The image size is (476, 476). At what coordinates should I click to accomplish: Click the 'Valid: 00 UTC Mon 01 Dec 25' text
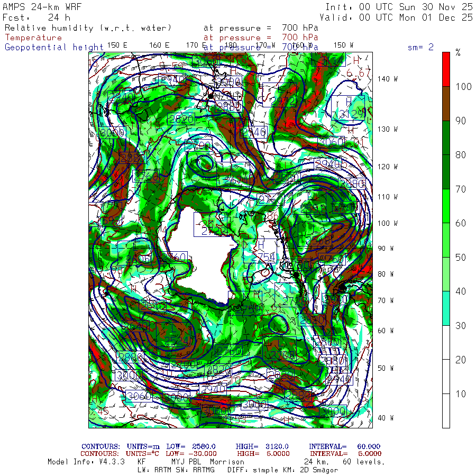pos(396,17)
